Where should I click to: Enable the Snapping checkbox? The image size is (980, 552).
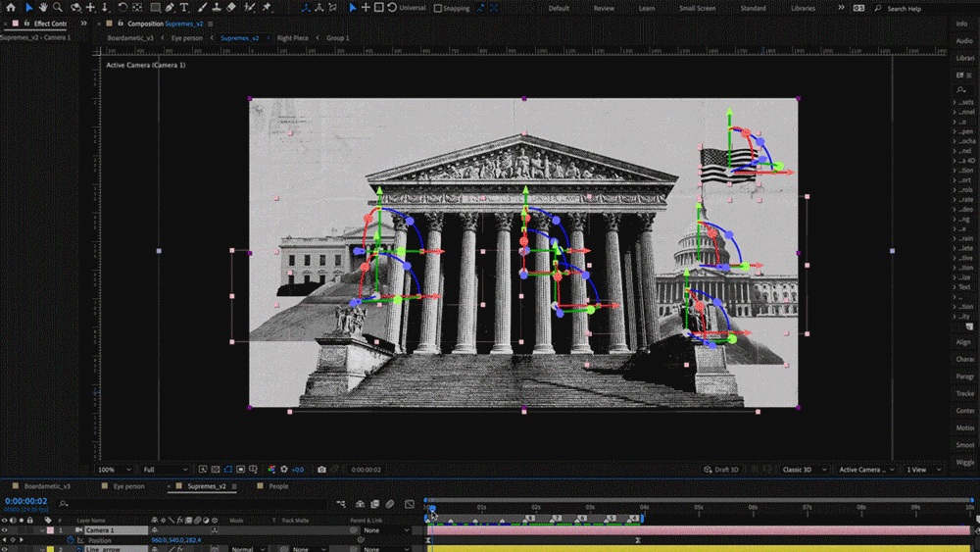437,8
